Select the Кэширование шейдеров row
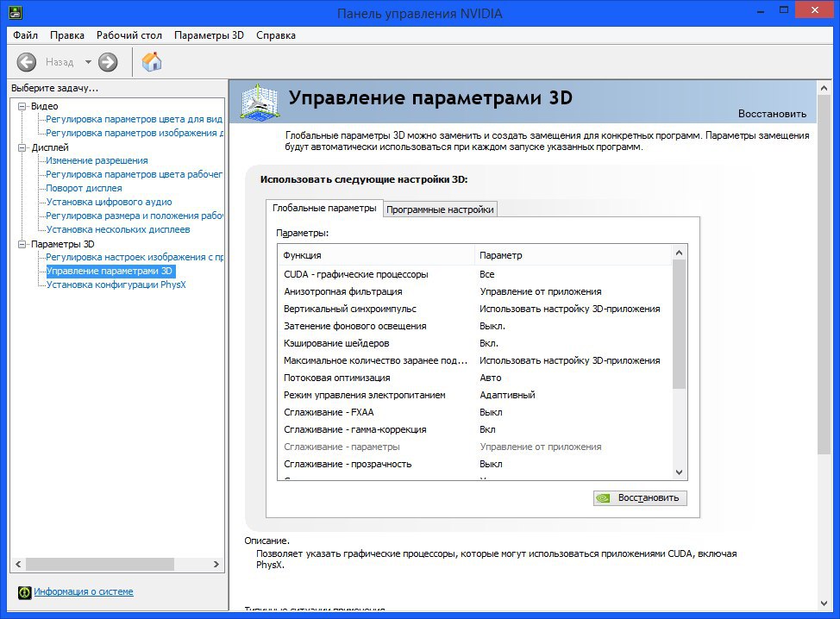840x619 pixels. pyautogui.click(x=474, y=343)
